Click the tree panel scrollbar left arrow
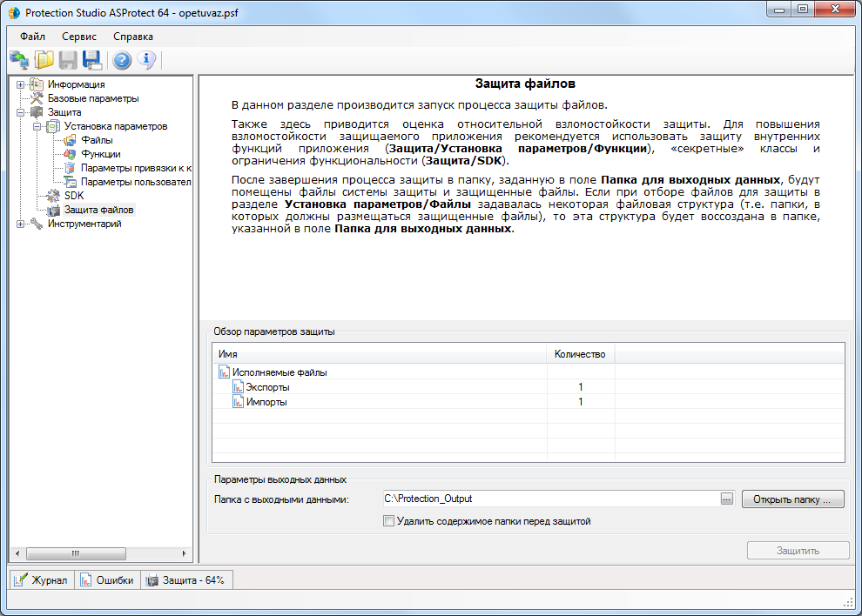 (17, 553)
